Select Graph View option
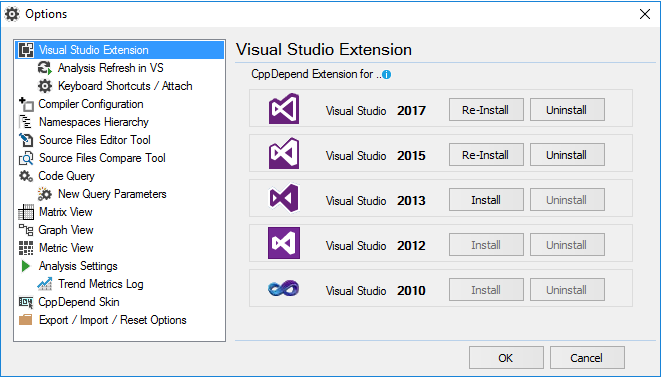 coord(66,230)
